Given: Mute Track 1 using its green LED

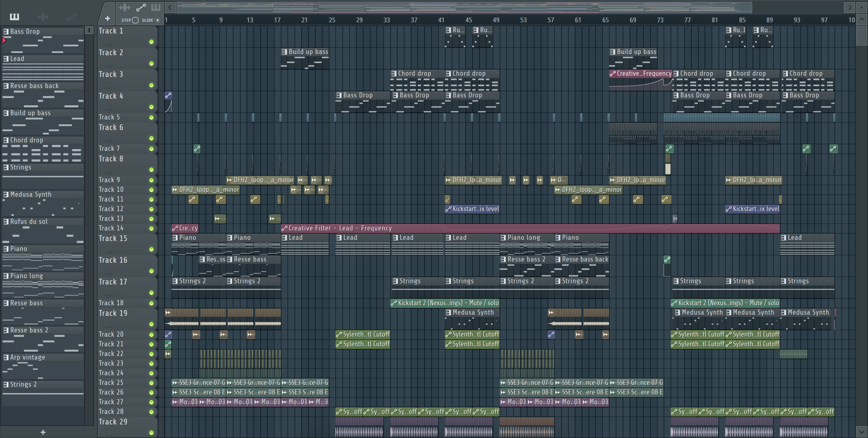Looking at the screenshot, I should tap(151, 42).
